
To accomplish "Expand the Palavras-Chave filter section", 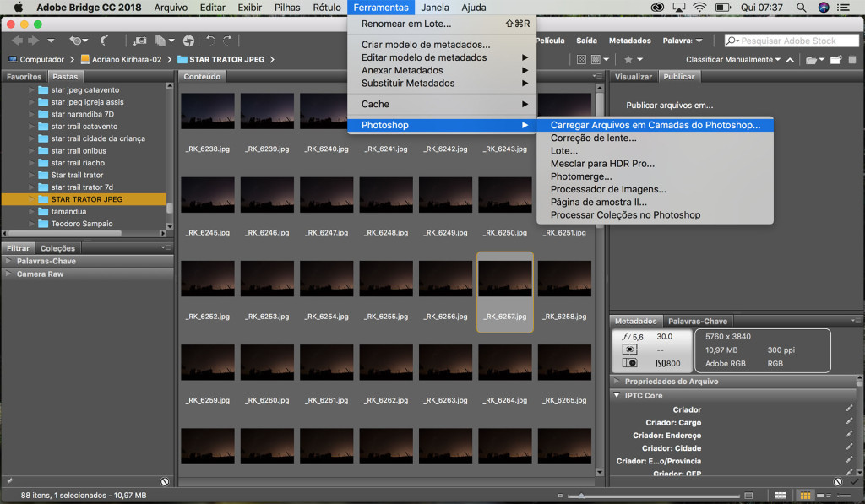I will point(8,261).
